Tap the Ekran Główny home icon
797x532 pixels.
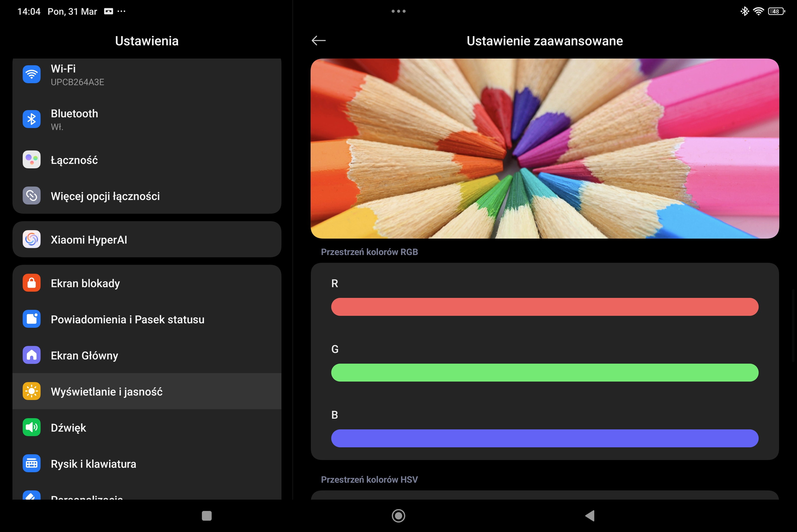(32, 355)
